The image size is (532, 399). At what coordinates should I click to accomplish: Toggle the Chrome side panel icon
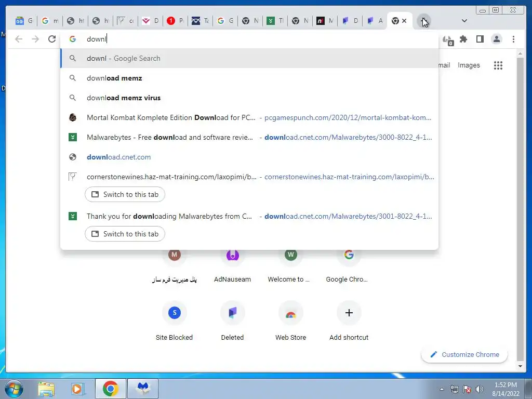480,39
